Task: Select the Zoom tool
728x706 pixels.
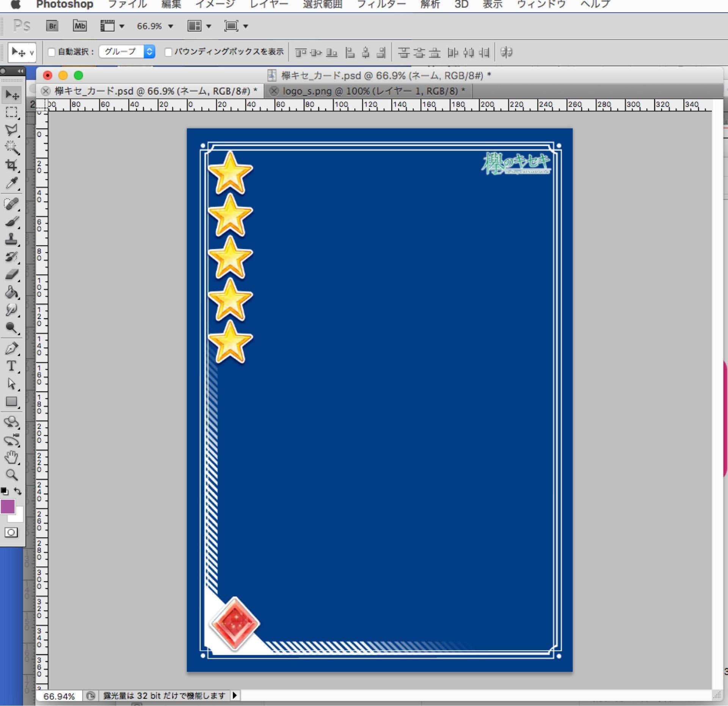Action: [x=12, y=475]
